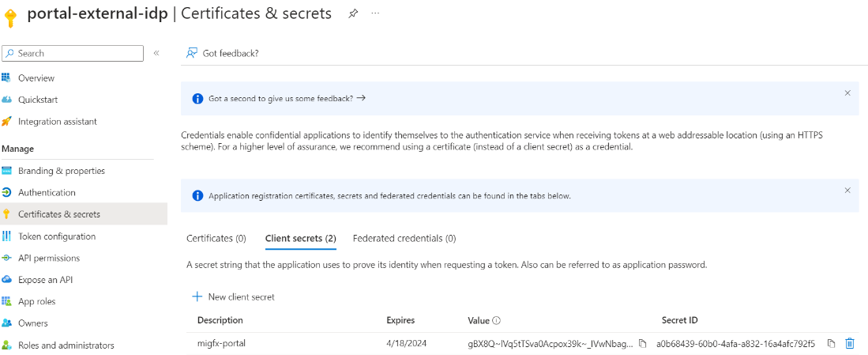Image resolution: width=868 pixels, height=355 pixels.
Task: Collapse the left navigation menu
Action: point(156,53)
